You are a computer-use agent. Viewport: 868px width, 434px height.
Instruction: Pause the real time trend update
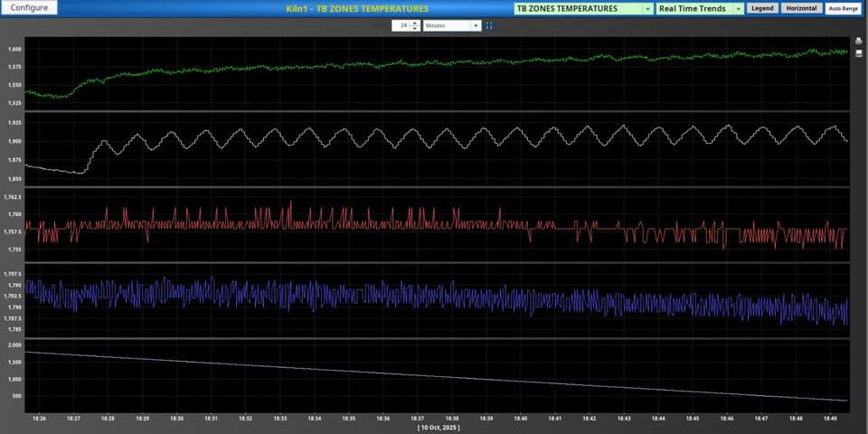[x=489, y=25]
